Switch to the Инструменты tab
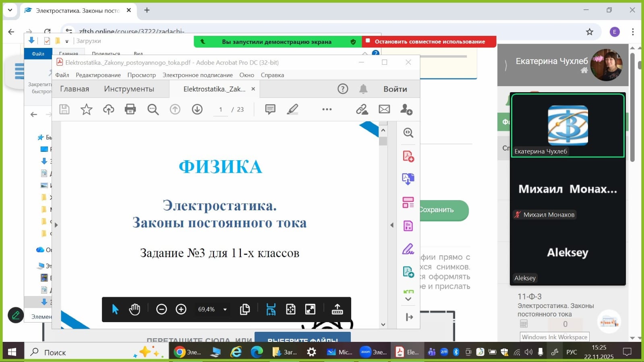 pyautogui.click(x=129, y=89)
